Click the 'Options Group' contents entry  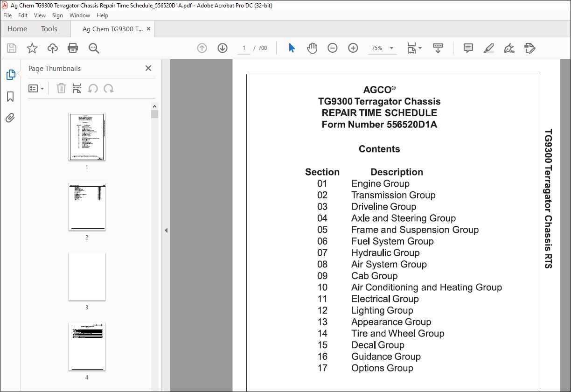(382, 368)
